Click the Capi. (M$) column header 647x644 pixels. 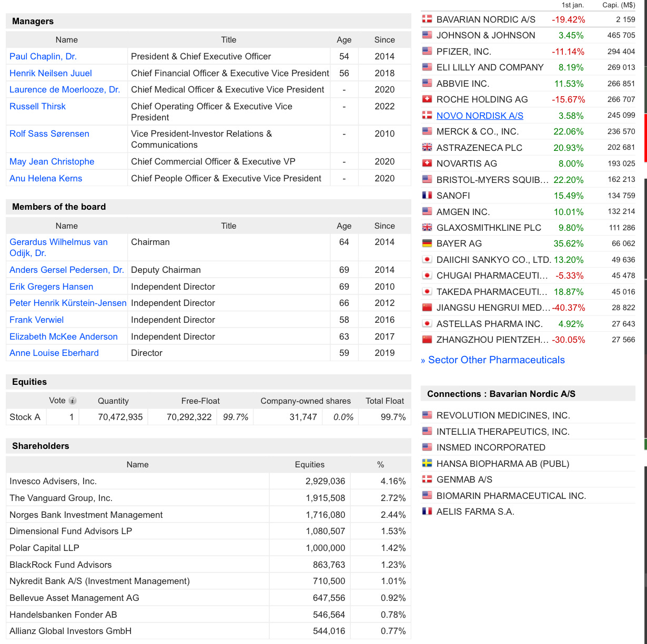click(x=619, y=5)
